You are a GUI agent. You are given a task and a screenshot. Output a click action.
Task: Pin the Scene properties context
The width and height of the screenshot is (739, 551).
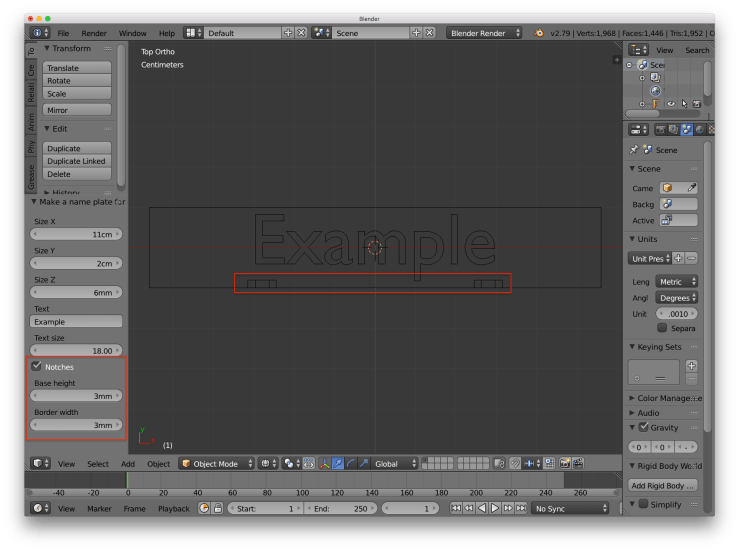click(634, 150)
